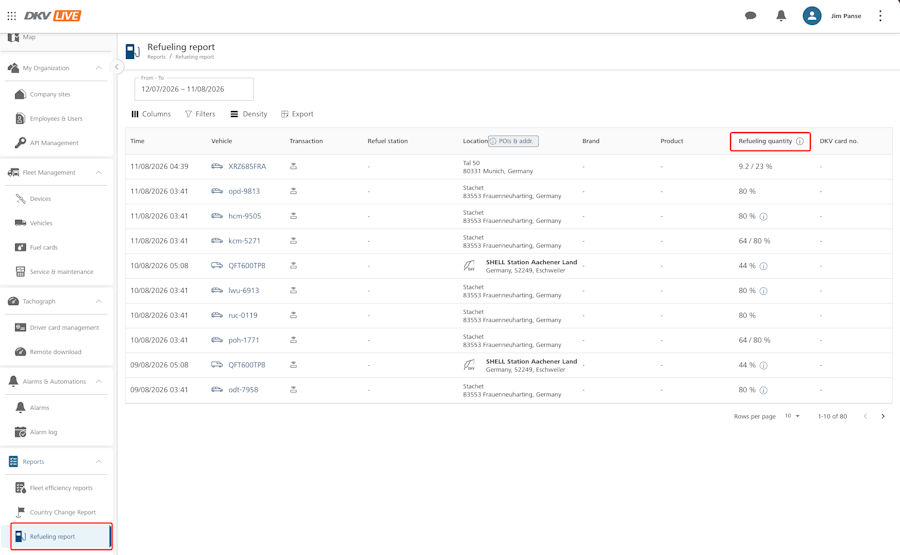Toggle the POIs & addr. chip
Image resolution: width=900 pixels, height=555 pixels.
pos(513,141)
